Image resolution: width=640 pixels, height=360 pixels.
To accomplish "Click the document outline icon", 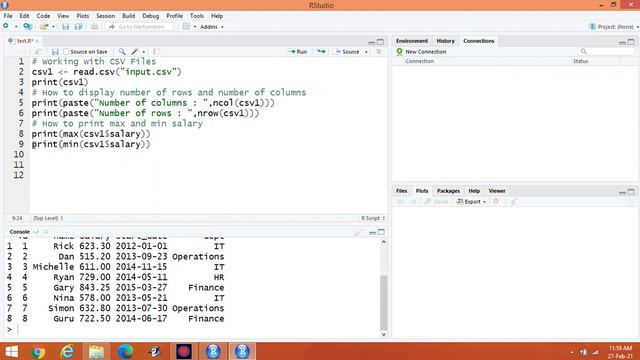I will pos(379,52).
